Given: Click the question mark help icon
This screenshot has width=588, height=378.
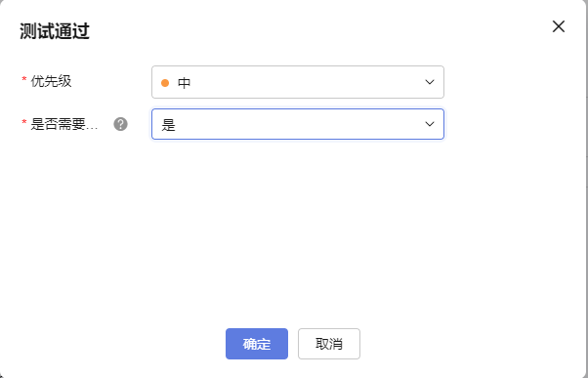Looking at the screenshot, I should tap(120, 124).
